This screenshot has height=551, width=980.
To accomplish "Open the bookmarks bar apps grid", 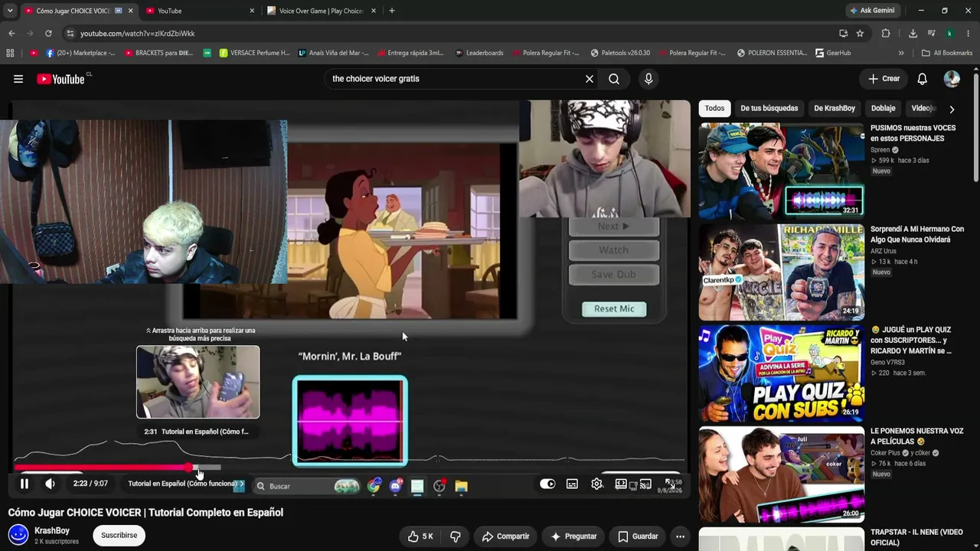I will pyautogui.click(x=10, y=53).
